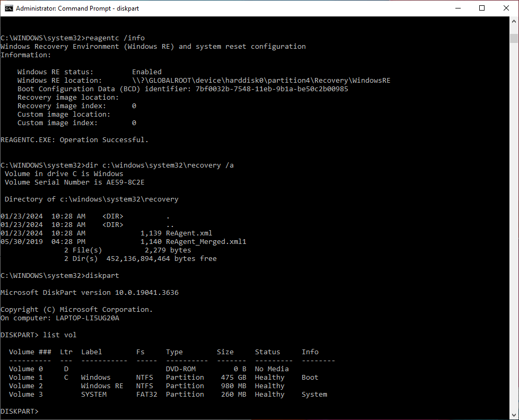Click the scrollbar down arrow

[x=514, y=415]
